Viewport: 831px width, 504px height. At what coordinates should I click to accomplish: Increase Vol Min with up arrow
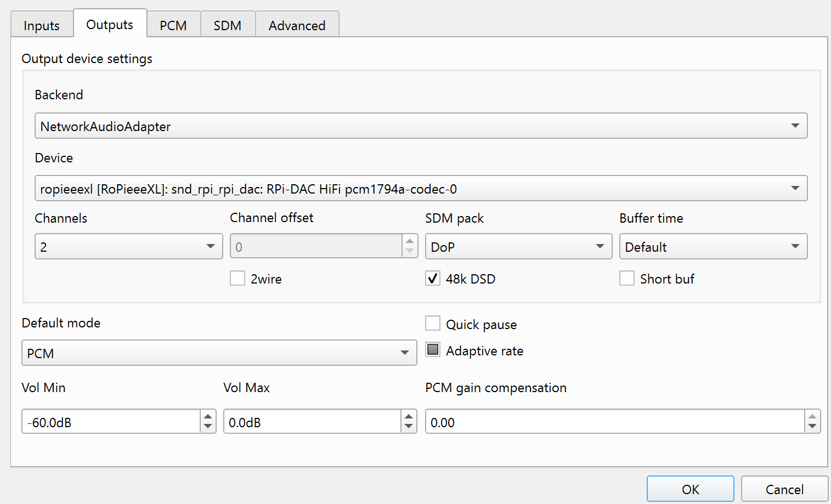208,417
